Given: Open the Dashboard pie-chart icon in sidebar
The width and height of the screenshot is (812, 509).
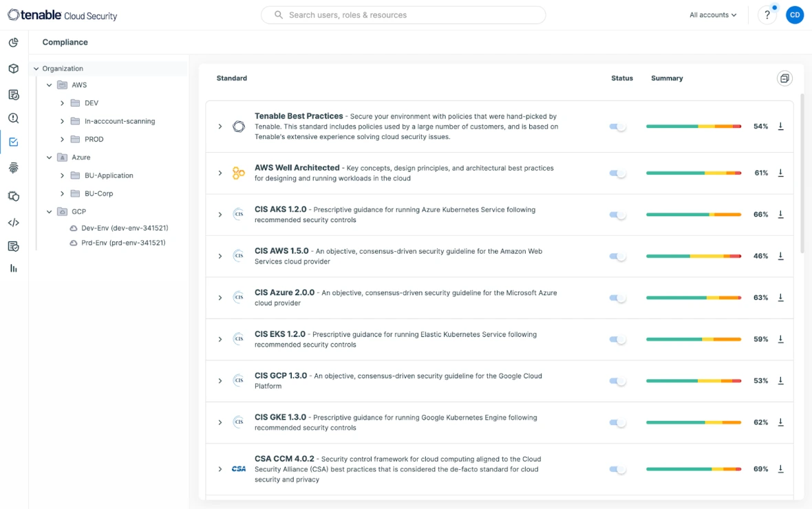Looking at the screenshot, I should 13,42.
